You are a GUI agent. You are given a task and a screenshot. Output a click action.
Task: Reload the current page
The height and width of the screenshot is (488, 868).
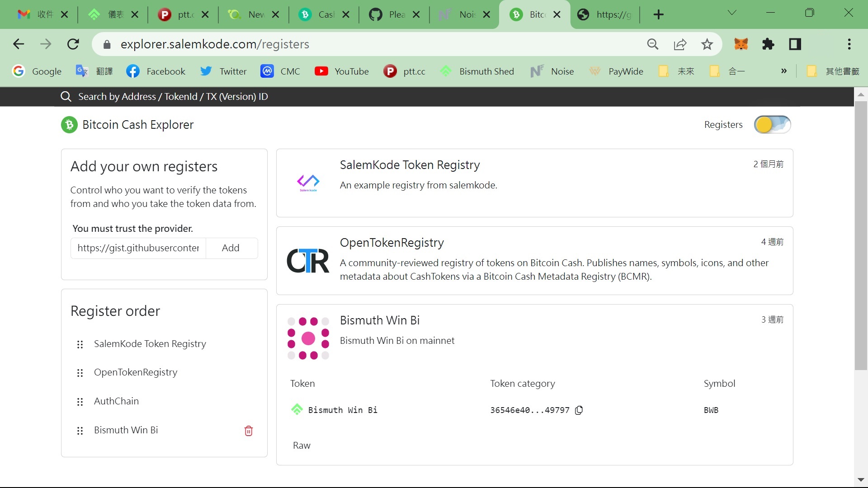click(x=73, y=44)
